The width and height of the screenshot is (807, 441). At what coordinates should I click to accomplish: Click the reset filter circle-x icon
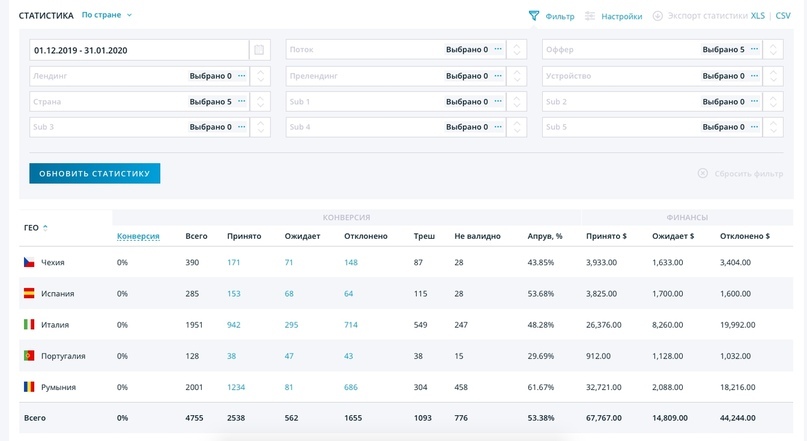[x=703, y=173]
